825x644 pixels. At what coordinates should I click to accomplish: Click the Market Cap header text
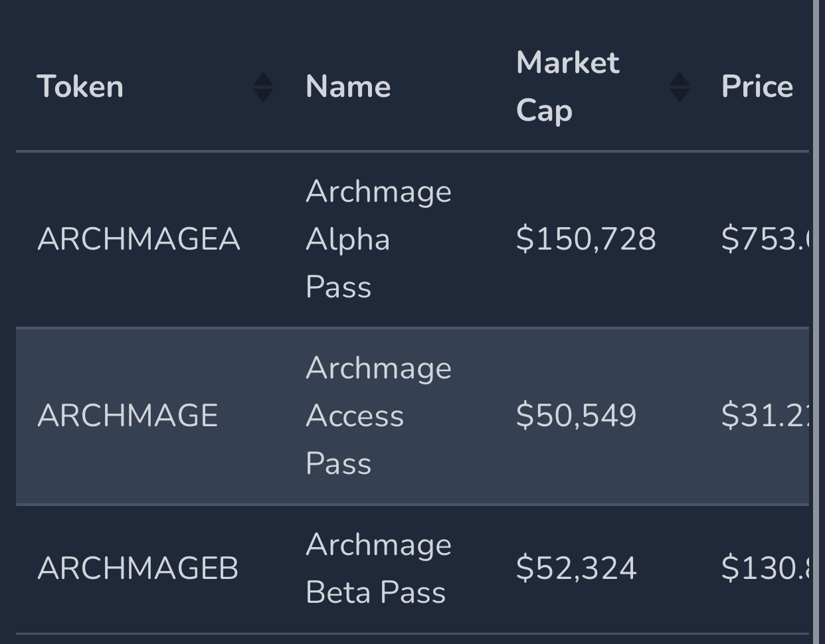[x=568, y=86]
